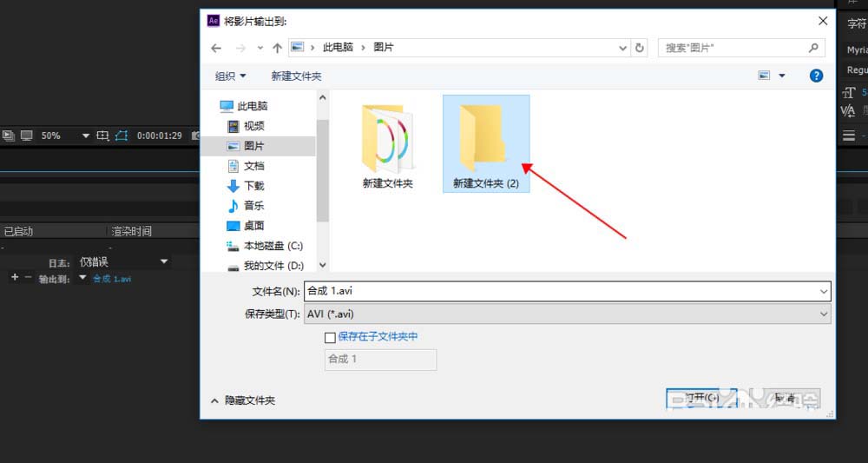Click the navigation pane scroll down arrow
The height and width of the screenshot is (463, 868).
point(323,265)
